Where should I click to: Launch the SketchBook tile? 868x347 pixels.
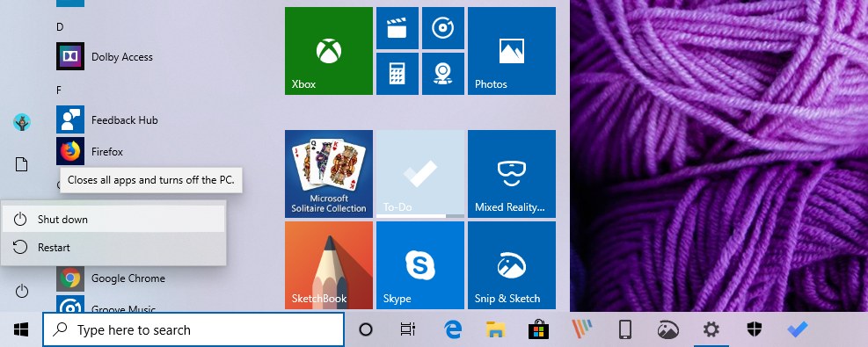tap(329, 265)
